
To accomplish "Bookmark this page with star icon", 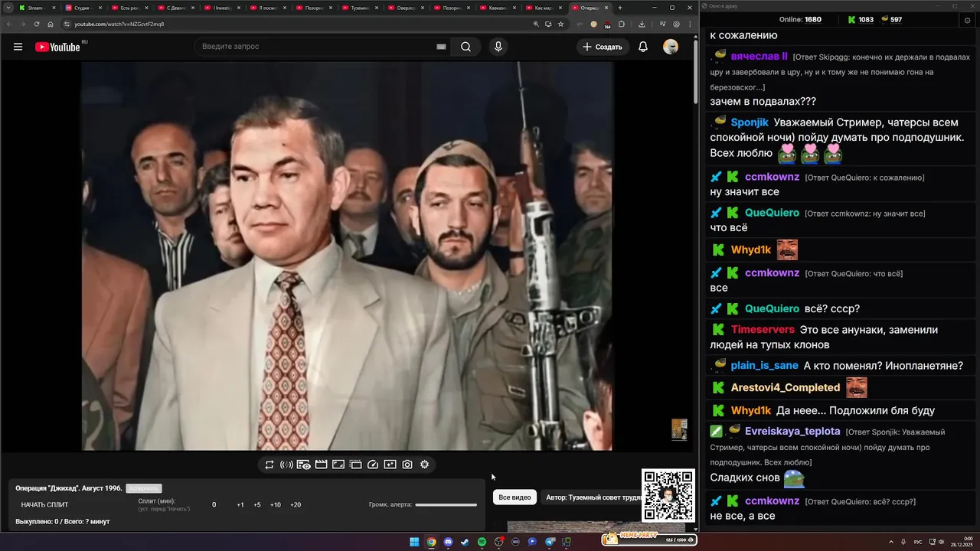I will [560, 24].
